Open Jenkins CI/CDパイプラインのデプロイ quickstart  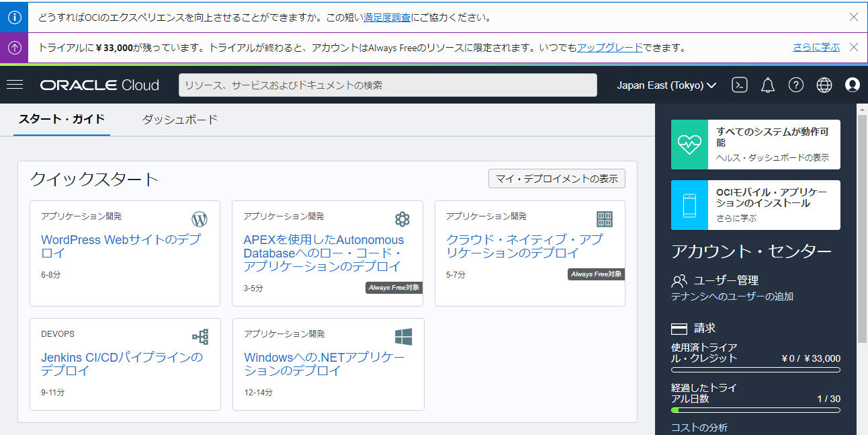click(122, 364)
